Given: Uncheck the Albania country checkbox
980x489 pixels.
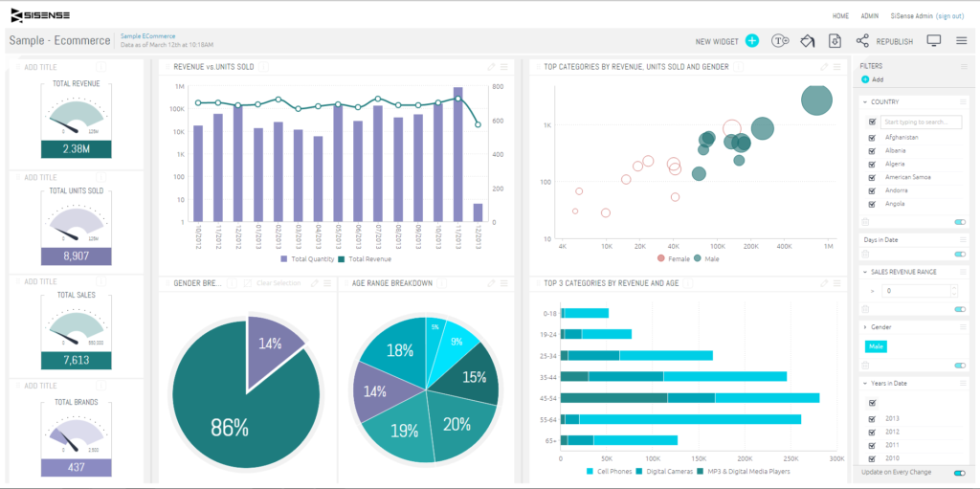Looking at the screenshot, I should [x=872, y=150].
